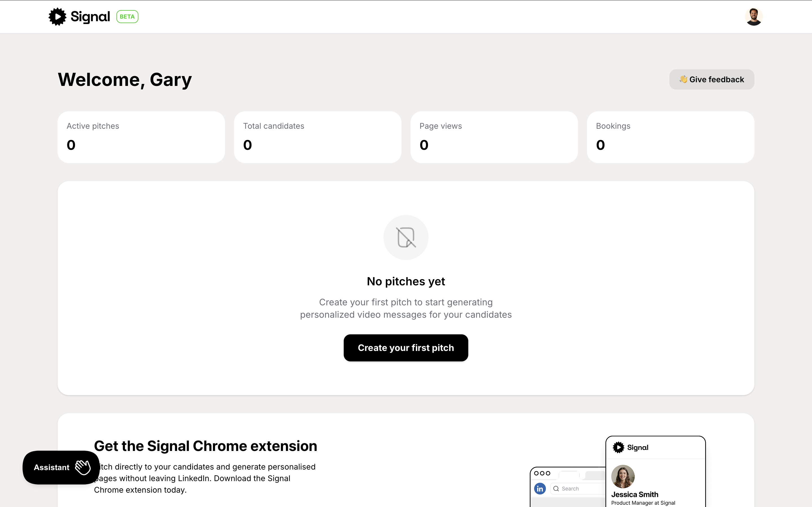Click the Give feedback button
Viewport: 812px width, 507px height.
click(x=712, y=79)
